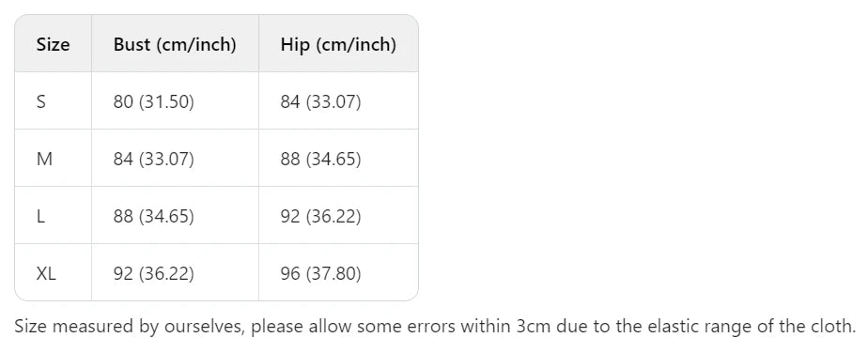Click bust value 88 (34.65)
868x353 pixels.
[154, 216]
